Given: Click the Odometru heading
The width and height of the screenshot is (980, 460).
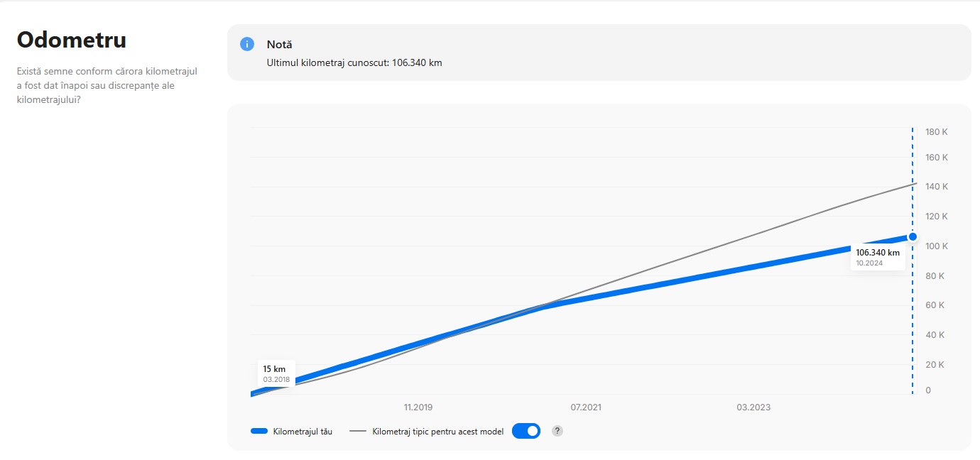Looking at the screenshot, I should pyautogui.click(x=72, y=40).
